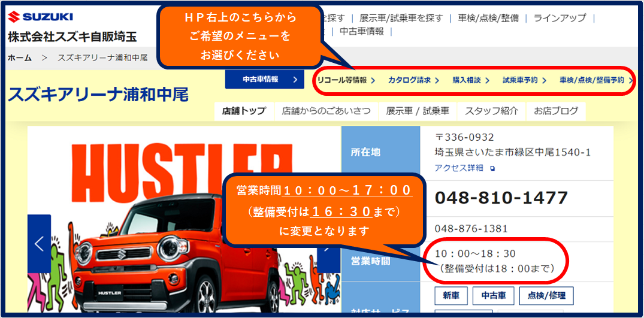Go to the previous carousel slide
Screen dimensions: 644x318
pyautogui.click(x=39, y=244)
